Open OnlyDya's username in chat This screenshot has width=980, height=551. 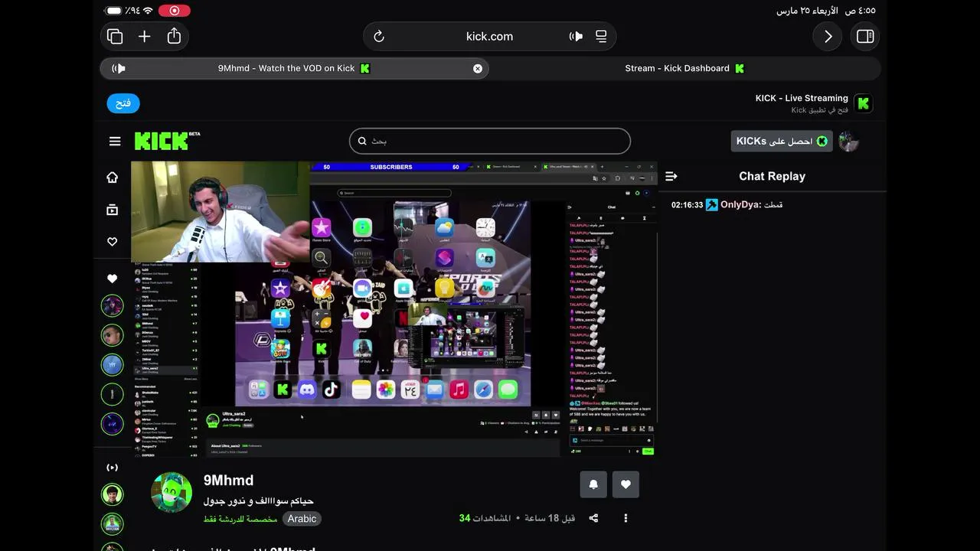pyautogui.click(x=740, y=204)
